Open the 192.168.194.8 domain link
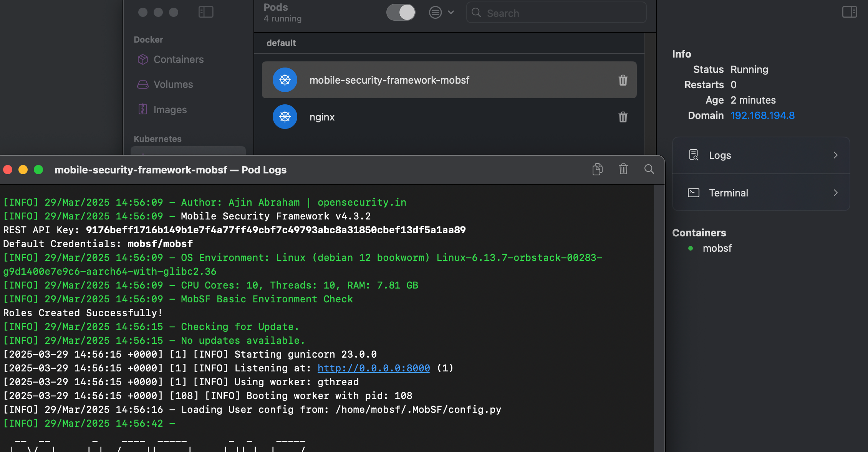Image resolution: width=868 pixels, height=452 pixels. (762, 115)
